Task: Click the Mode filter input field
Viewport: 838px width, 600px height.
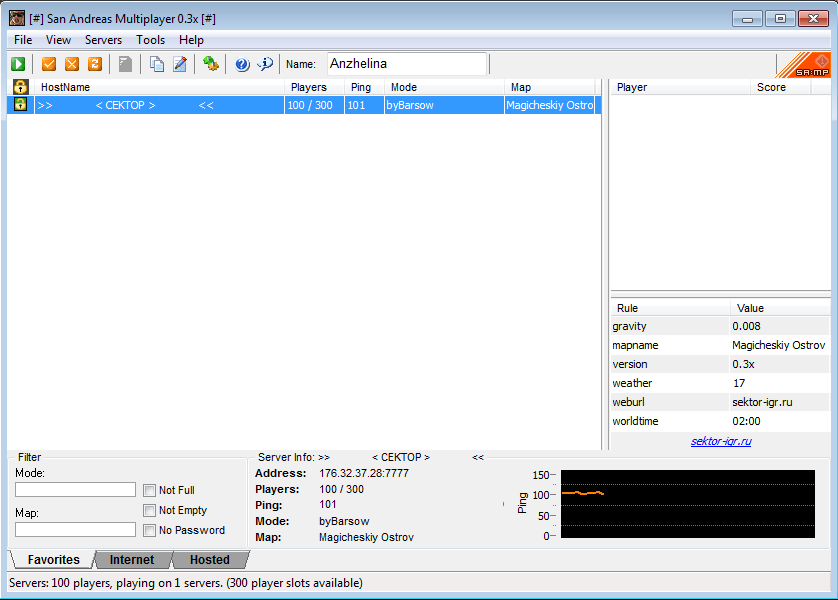Action: tap(75, 489)
